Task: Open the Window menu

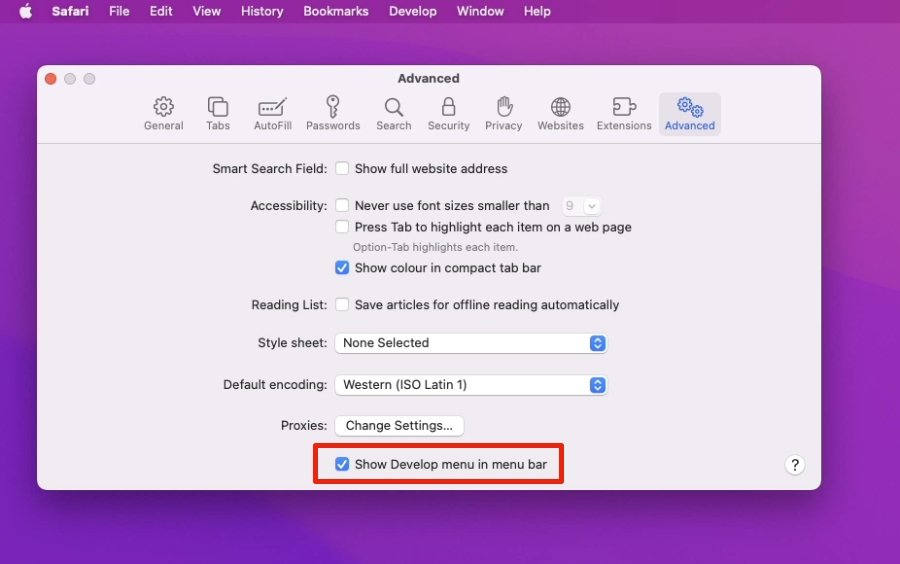Action: click(x=480, y=11)
